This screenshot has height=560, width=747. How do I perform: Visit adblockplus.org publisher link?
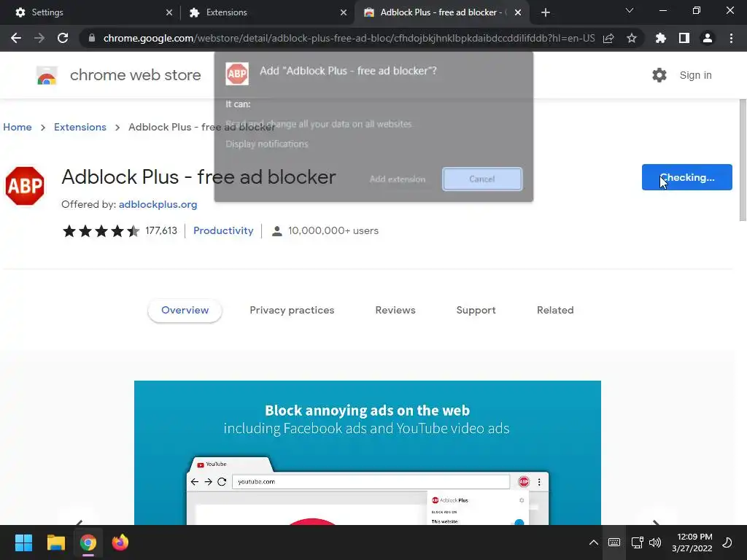tap(158, 204)
